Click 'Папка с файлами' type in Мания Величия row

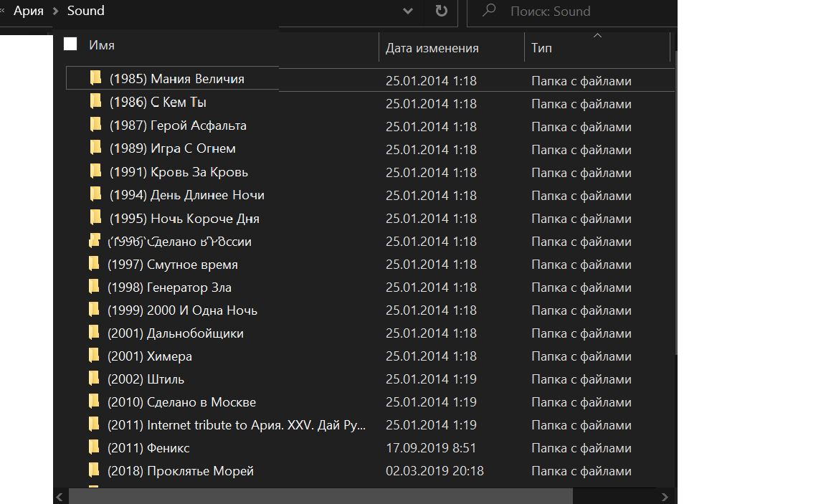(581, 81)
